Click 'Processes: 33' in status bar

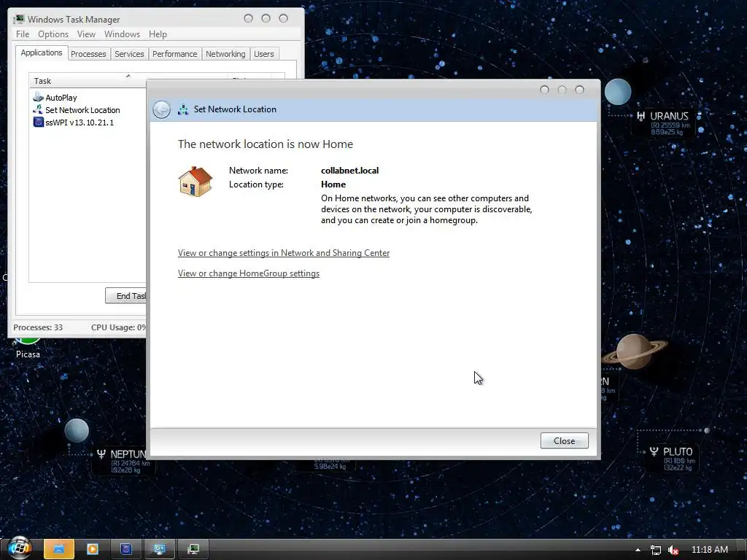[x=38, y=327]
